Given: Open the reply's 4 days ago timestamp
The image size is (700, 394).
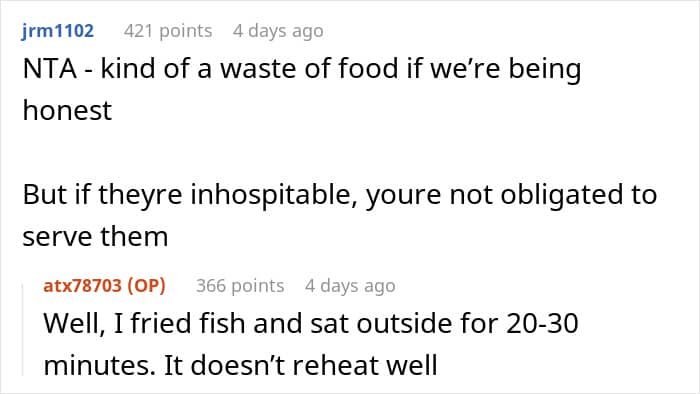Looking at the screenshot, I should 350,286.
